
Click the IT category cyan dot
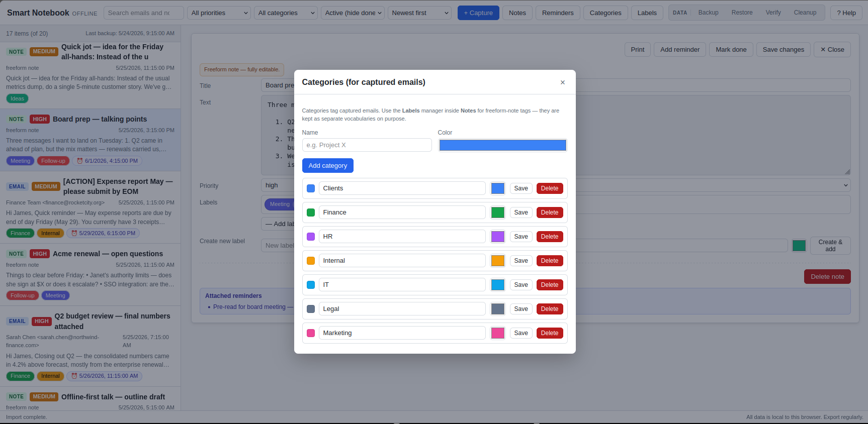[x=311, y=285]
